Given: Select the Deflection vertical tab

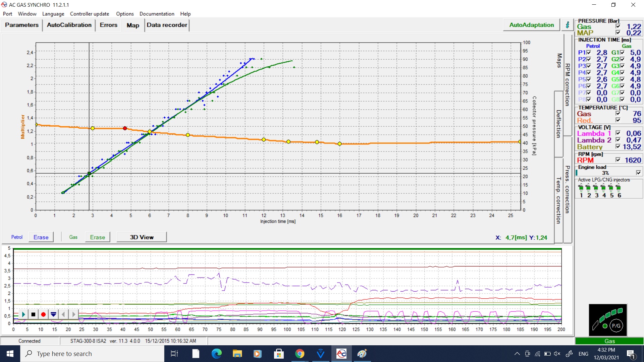Looking at the screenshot, I should [558, 124].
